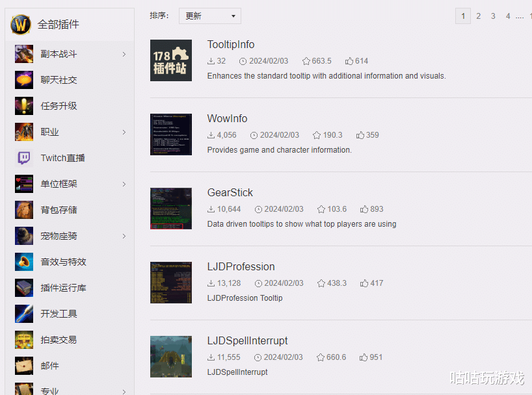532x395 pixels.
Task: Expand the 副本战斗 submenu arrow
Action: pos(124,55)
